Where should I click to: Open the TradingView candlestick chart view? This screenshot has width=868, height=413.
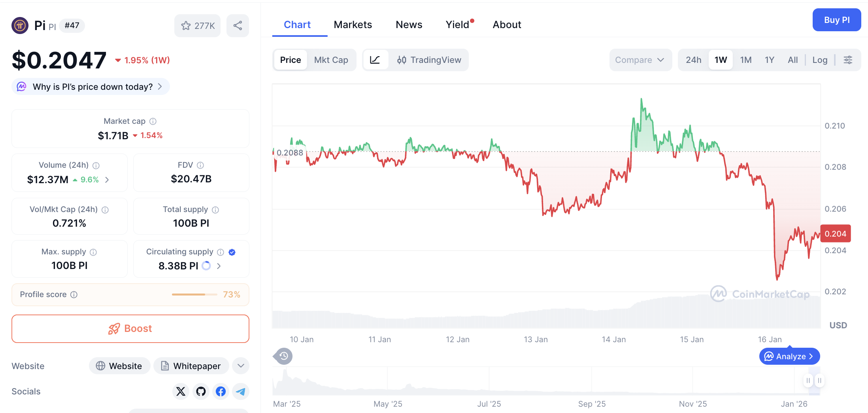coord(430,60)
